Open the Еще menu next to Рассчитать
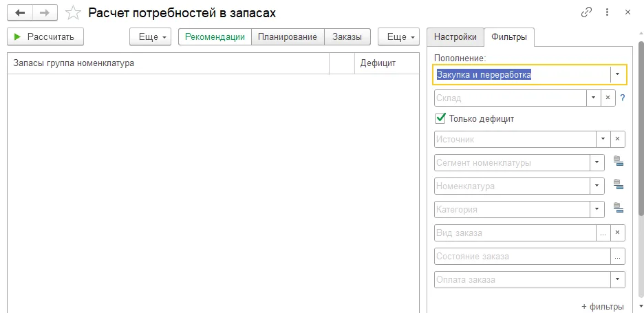The height and width of the screenshot is (313, 644). click(151, 36)
